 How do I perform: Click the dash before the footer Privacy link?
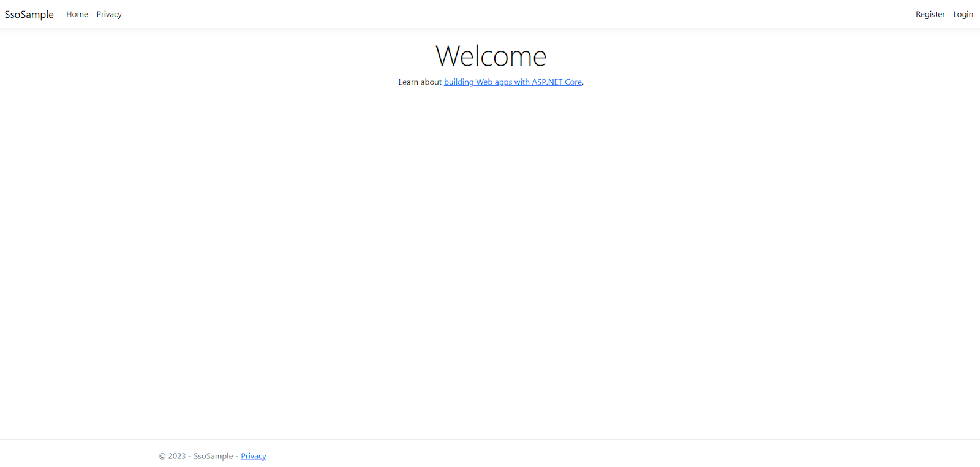(x=237, y=456)
